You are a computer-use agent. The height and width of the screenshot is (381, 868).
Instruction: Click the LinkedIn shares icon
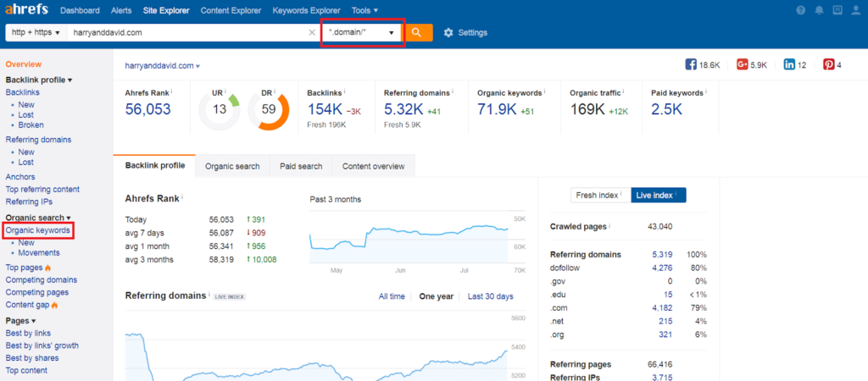789,64
